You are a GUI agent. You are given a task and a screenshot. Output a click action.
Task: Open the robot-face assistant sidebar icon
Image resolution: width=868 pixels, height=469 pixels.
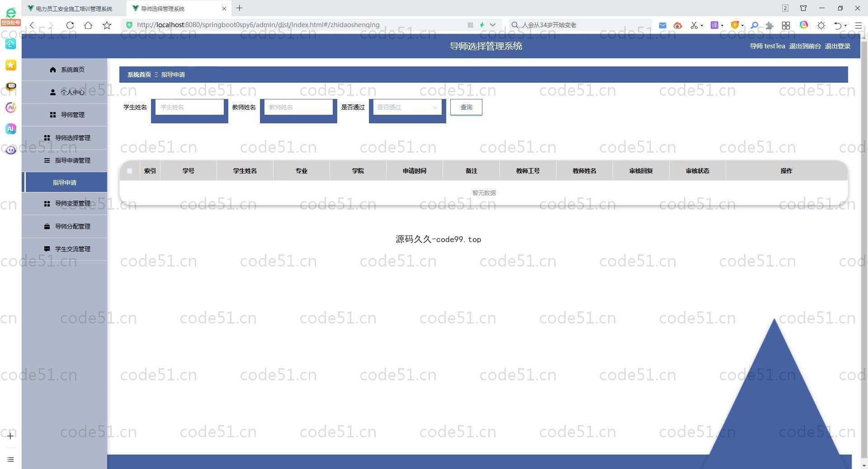tap(10, 86)
